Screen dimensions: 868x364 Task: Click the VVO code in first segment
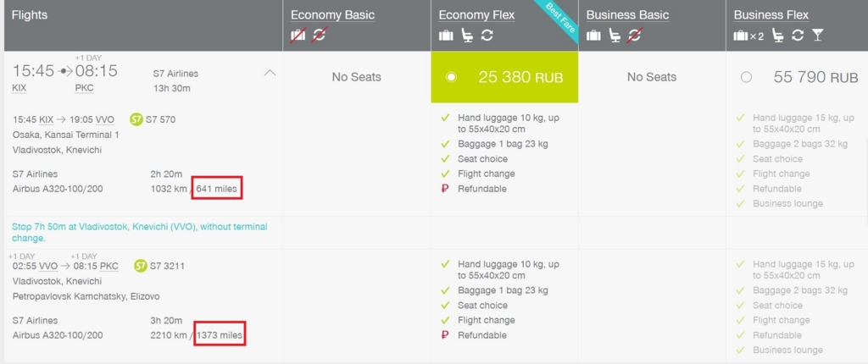click(104, 119)
